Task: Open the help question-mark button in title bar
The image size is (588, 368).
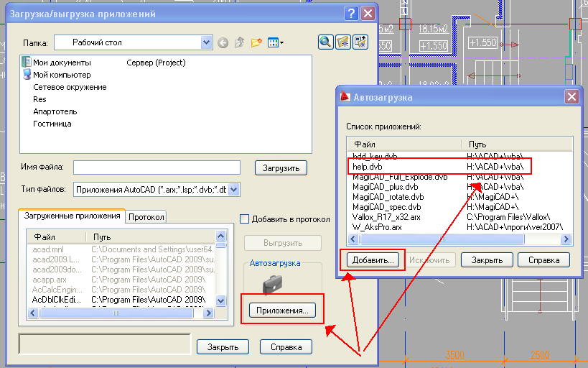Action: 351,14
